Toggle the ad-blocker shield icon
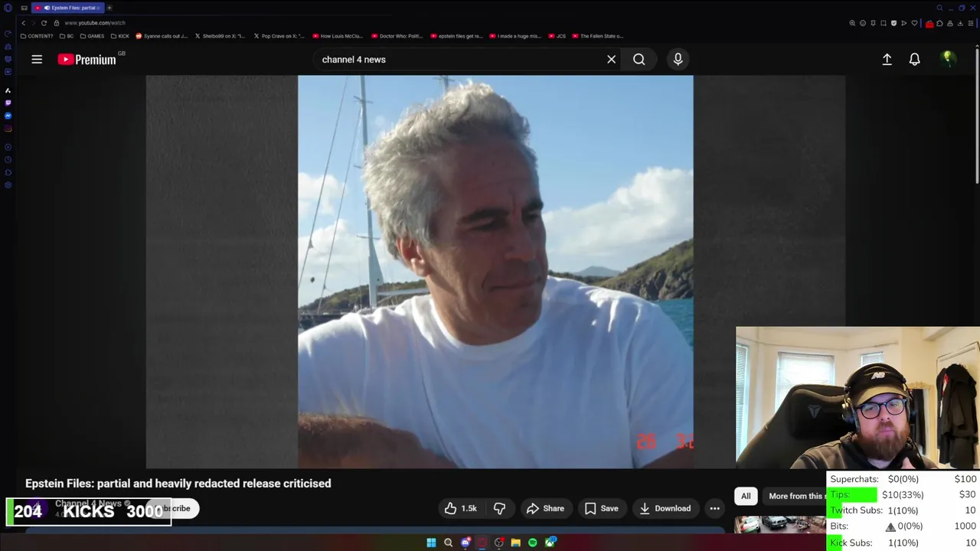Image resolution: width=980 pixels, height=551 pixels. [x=893, y=23]
